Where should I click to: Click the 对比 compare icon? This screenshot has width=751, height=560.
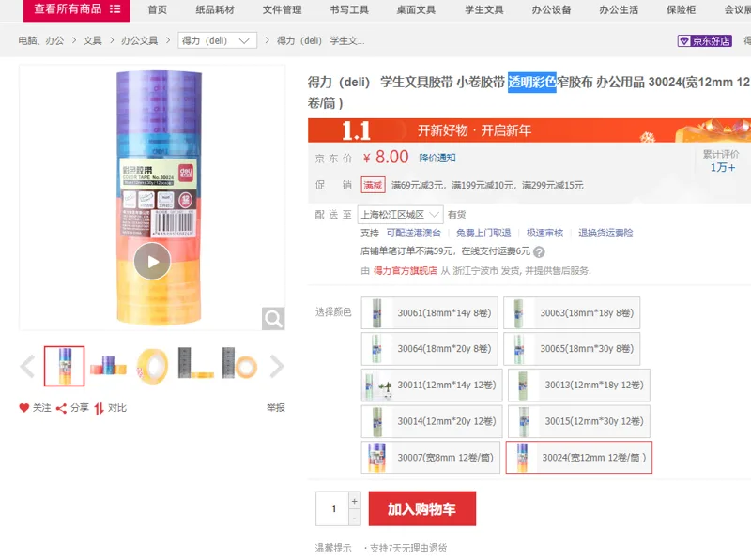(x=99, y=408)
